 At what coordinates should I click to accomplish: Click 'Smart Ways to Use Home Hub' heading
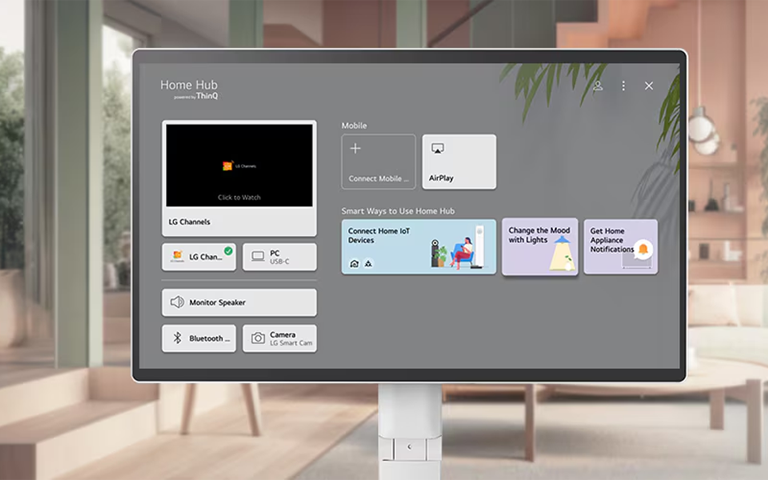coord(398,211)
